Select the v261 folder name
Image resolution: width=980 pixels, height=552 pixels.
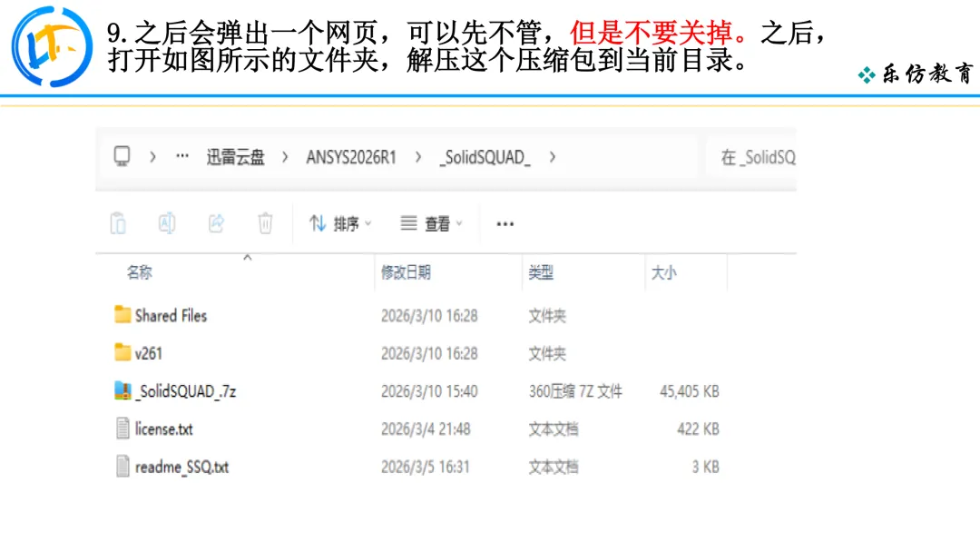point(148,354)
